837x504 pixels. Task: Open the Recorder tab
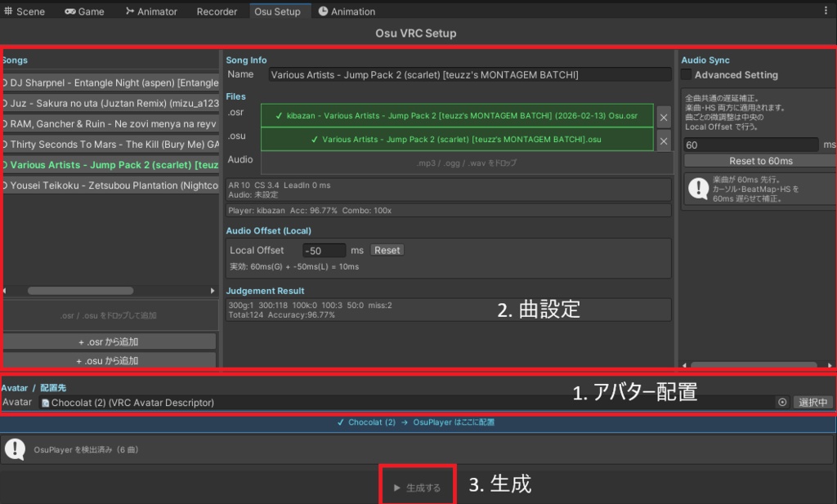pos(216,11)
